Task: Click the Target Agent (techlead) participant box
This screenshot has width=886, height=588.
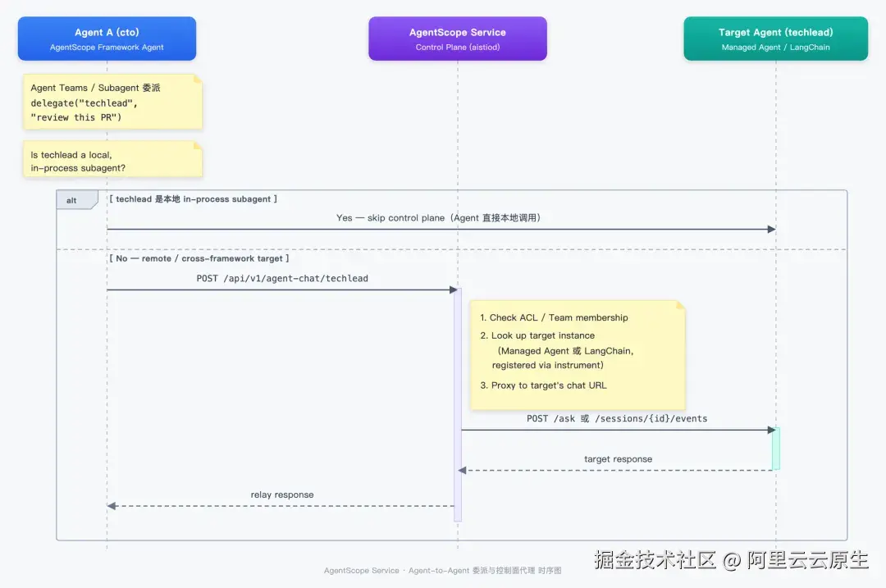Action: [x=776, y=39]
